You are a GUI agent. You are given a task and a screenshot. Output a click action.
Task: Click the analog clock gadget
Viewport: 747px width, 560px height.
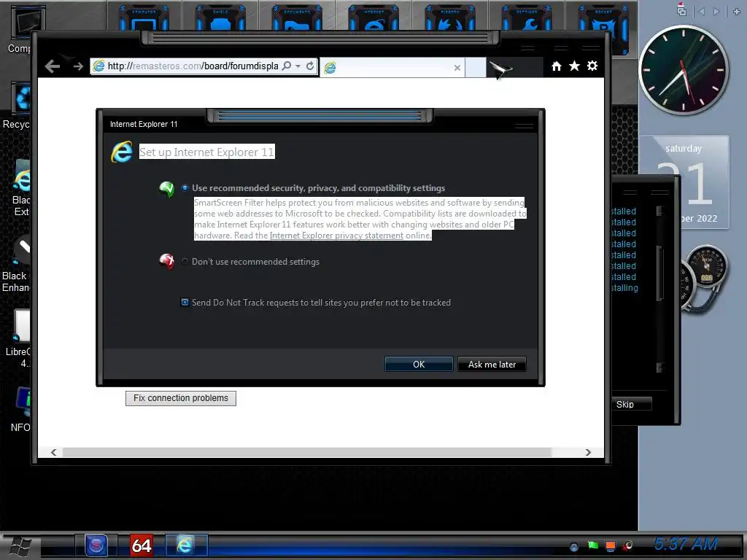tap(683, 70)
